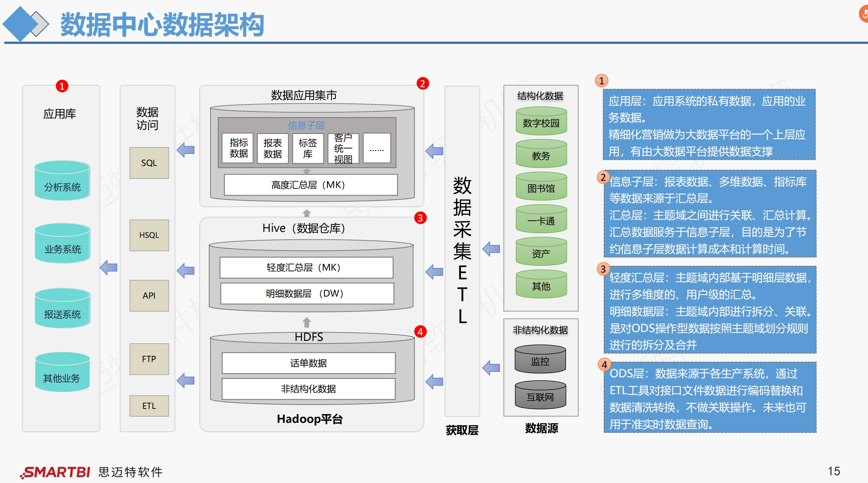
Task: Click the left arrow beside SQL box
Action: (185, 150)
